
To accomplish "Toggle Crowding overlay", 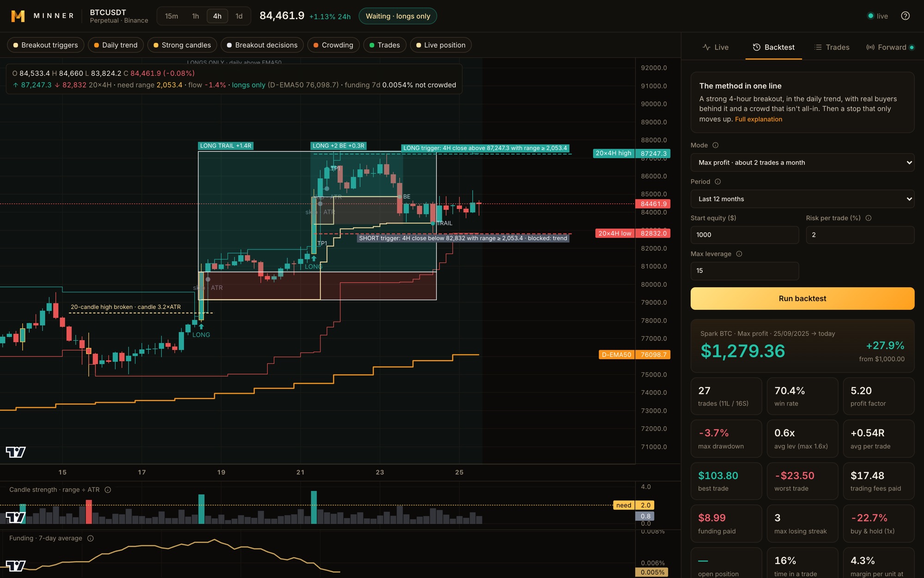I will [333, 45].
